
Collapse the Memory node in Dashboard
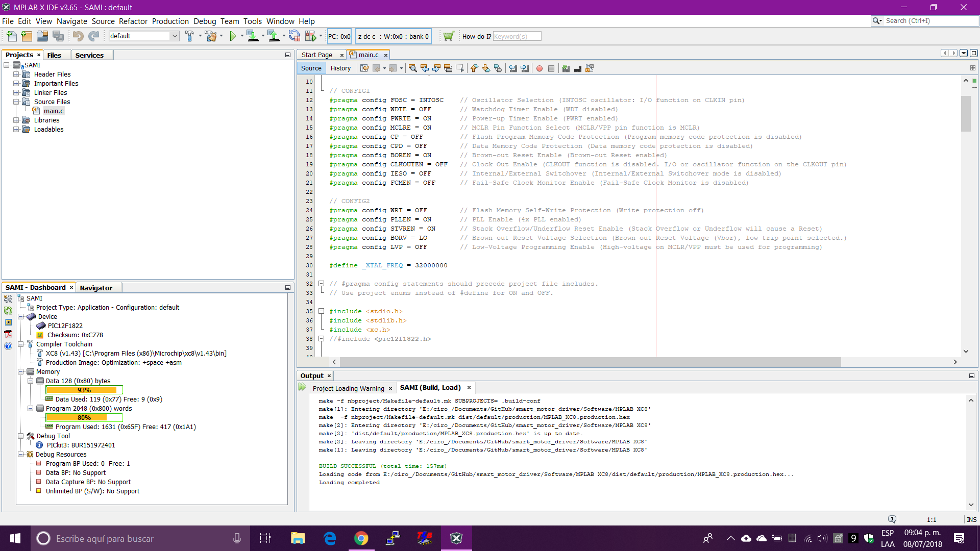(x=21, y=372)
